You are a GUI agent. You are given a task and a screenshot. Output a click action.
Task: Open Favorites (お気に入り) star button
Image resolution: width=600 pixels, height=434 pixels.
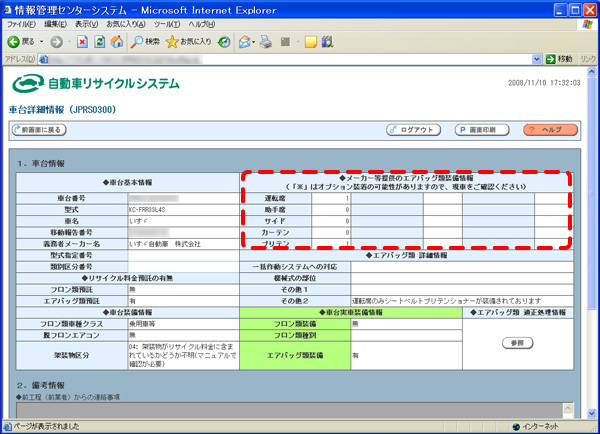(189, 42)
